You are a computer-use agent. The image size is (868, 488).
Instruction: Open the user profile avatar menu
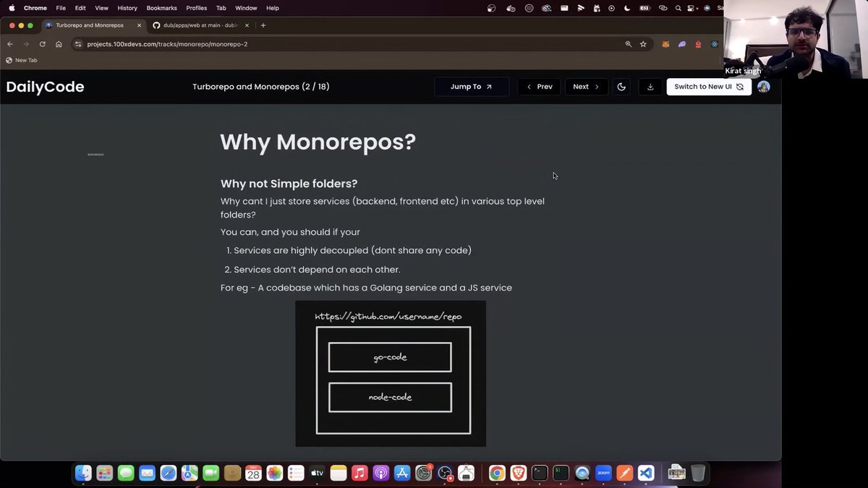[x=764, y=86]
